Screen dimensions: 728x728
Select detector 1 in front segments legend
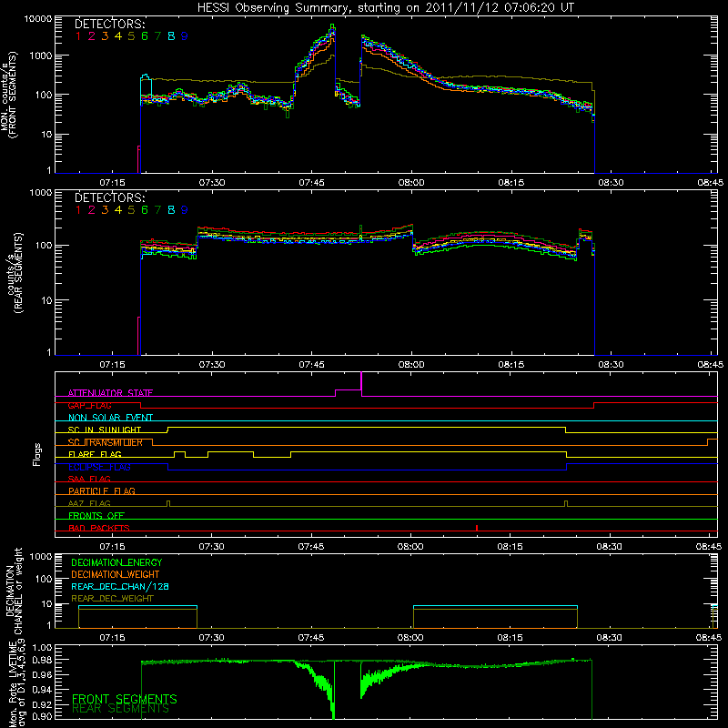(78, 36)
